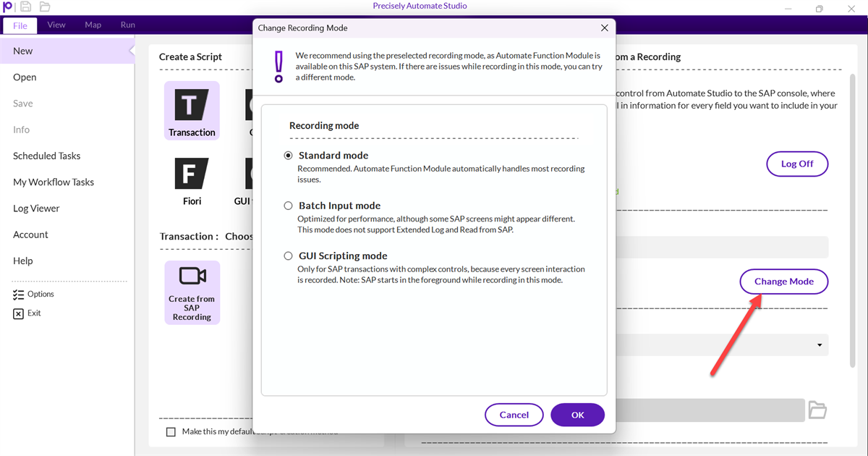Click the Recording mode heading text
Image resolution: width=868 pixels, height=456 pixels.
coord(324,125)
